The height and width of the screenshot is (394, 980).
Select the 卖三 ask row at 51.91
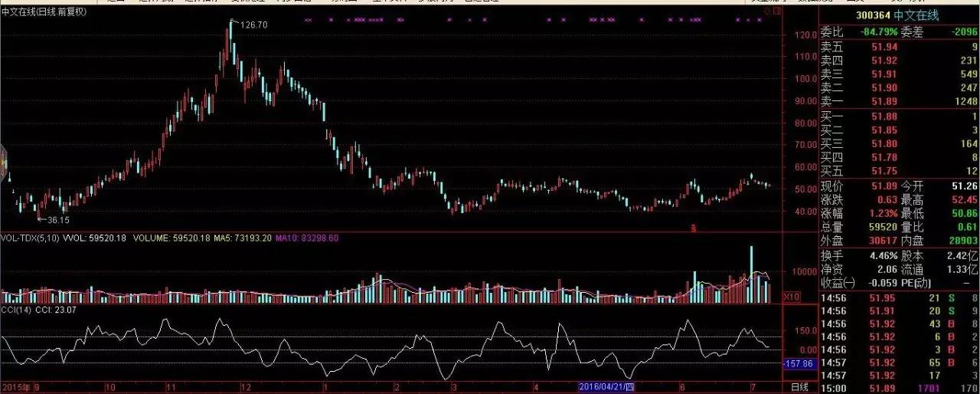coord(900,74)
